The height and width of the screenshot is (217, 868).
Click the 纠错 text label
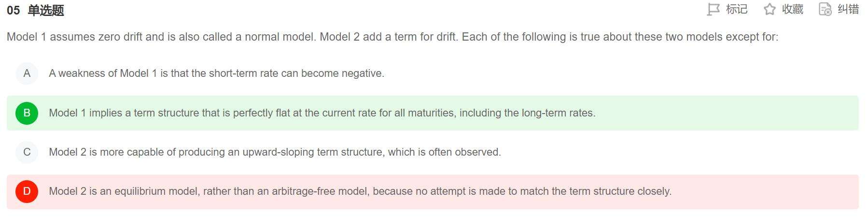coord(848,9)
